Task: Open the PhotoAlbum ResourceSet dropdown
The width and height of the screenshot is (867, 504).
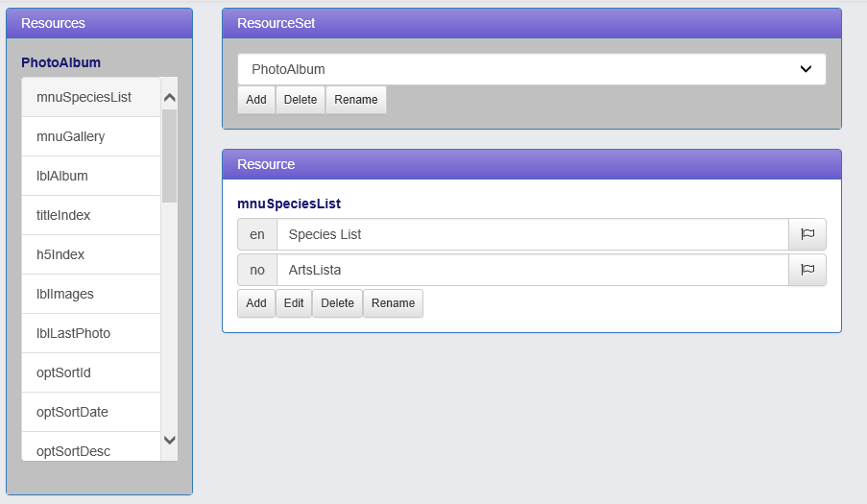Action: (x=531, y=69)
